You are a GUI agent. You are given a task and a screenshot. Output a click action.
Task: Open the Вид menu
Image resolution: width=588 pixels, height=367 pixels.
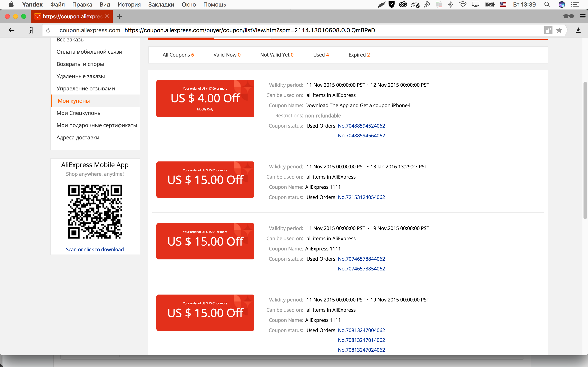click(x=105, y=4)
